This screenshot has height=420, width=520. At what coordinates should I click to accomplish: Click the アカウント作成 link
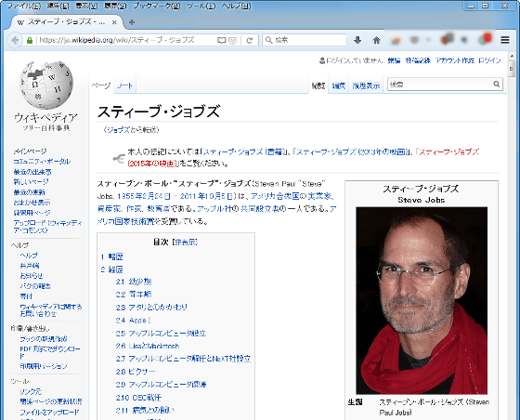tap(455, 60)
